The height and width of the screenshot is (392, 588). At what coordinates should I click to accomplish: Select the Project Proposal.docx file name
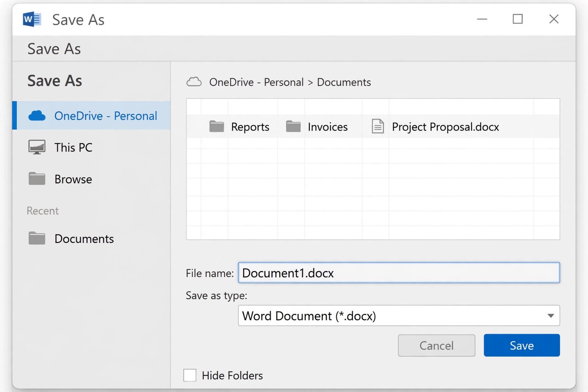[445, 127]
